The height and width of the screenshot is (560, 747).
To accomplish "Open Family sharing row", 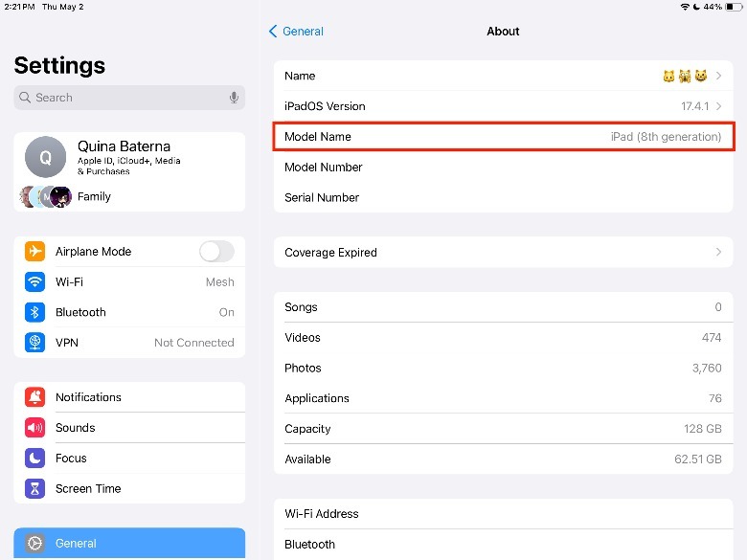I will coord(94,196).
